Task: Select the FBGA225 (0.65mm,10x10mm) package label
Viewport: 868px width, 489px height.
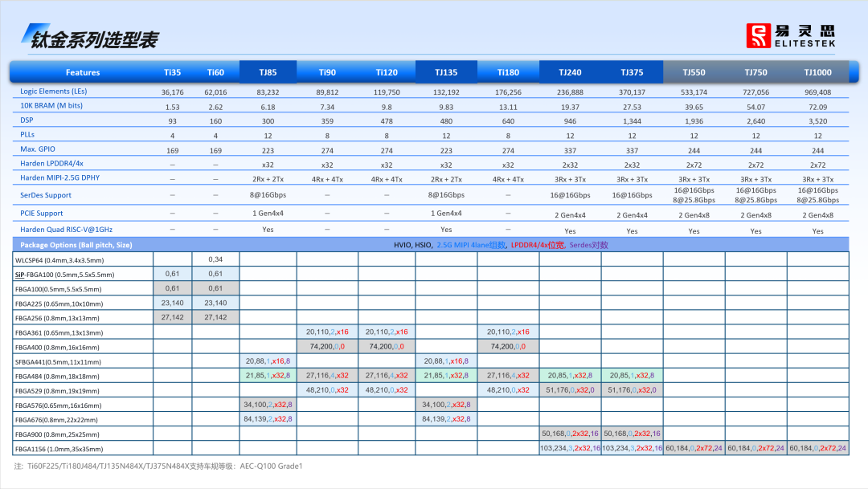Action: click(x=59, y=304)
